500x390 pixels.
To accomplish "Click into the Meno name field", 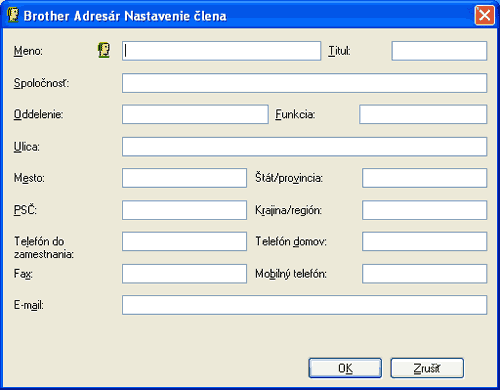I will click(x=221, y=51).
